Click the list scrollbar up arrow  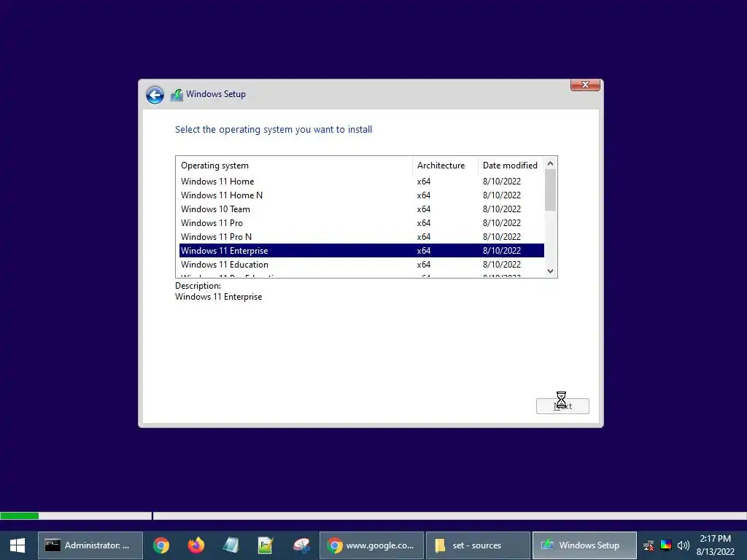point(550,163)
